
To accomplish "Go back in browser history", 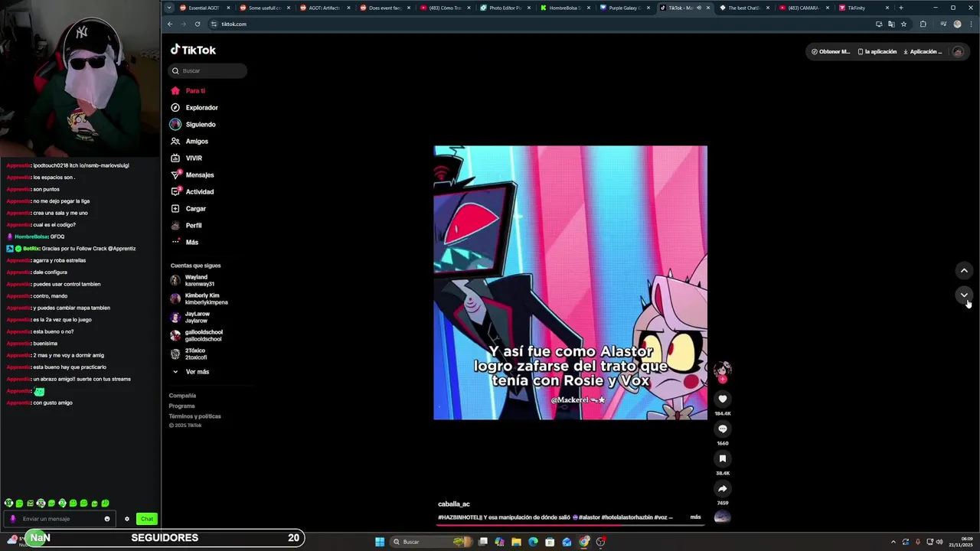I will tap(170, 24).
